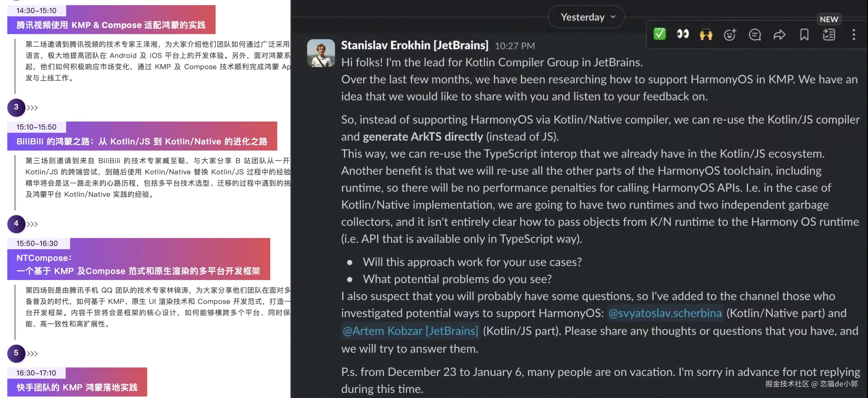Open the more actions three-dot menu
868x398 pixels.
point(854,34)
